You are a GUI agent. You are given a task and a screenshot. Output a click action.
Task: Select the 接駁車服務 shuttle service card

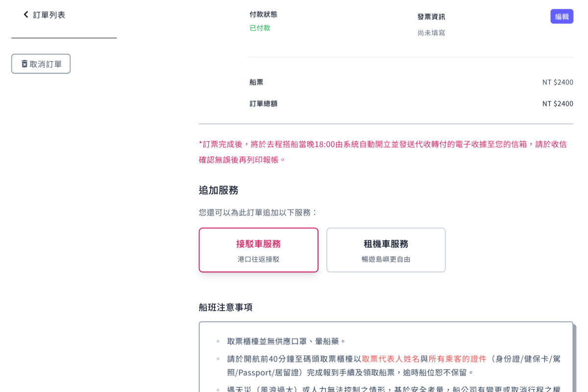pos(258,249)
